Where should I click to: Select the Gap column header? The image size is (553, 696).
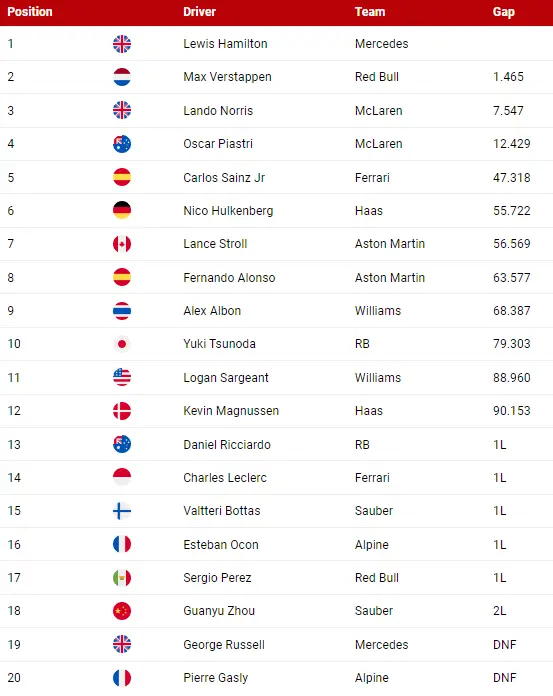point(503,12)
